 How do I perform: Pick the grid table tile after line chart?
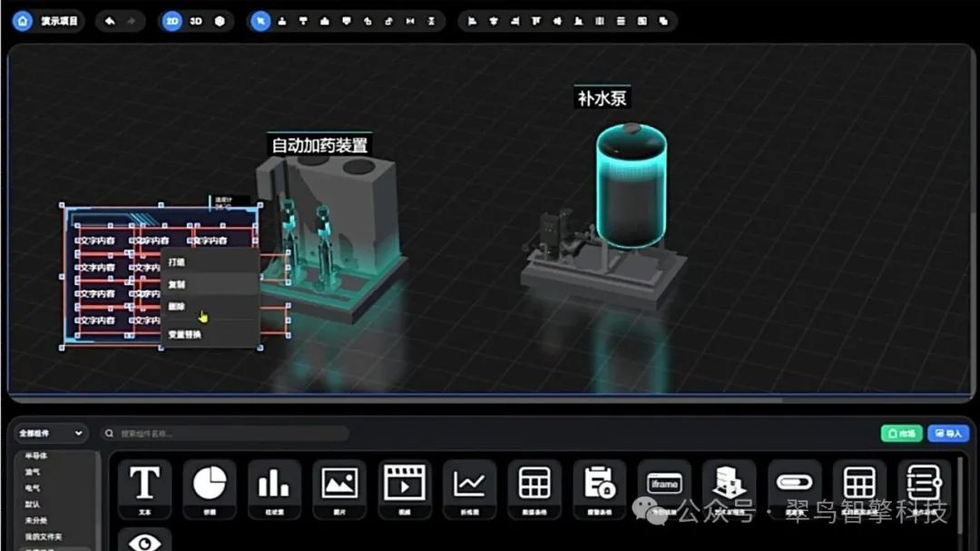pos(534,489)
